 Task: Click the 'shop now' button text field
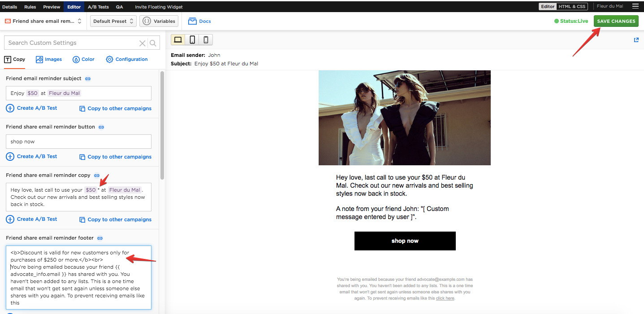pyautogui.click(x=78, y=142)
